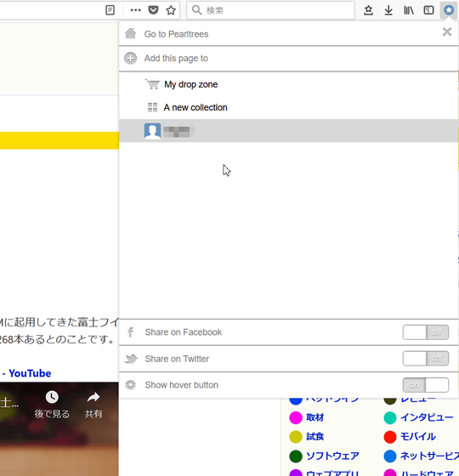Click the Pocket save icon

click(x=153, y=10)
